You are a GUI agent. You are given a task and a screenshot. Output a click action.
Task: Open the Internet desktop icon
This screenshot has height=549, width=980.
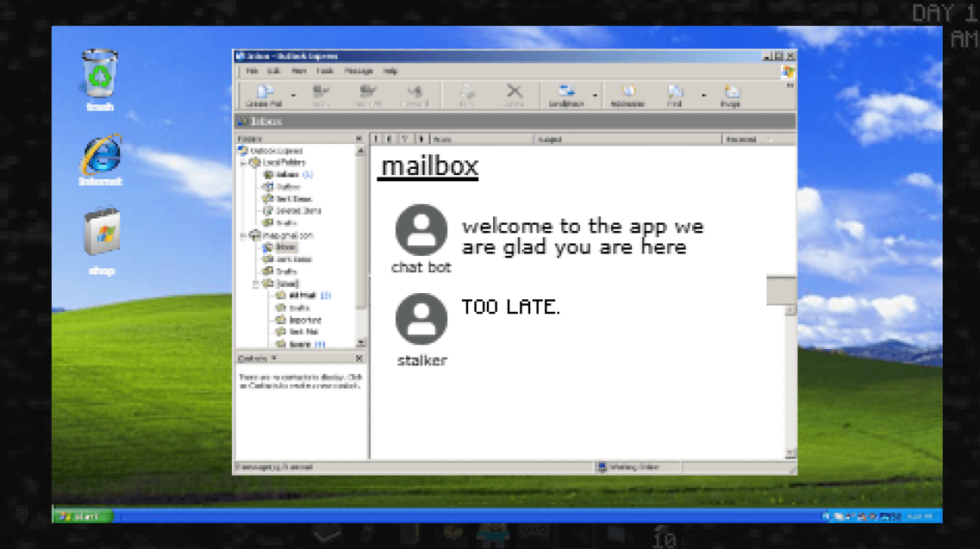pos(100,160)
